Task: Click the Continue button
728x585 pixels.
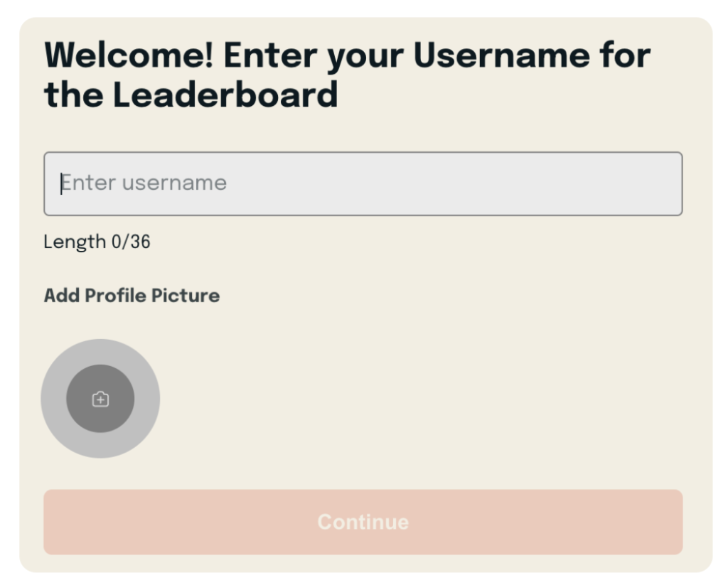Action: point(363,522)
